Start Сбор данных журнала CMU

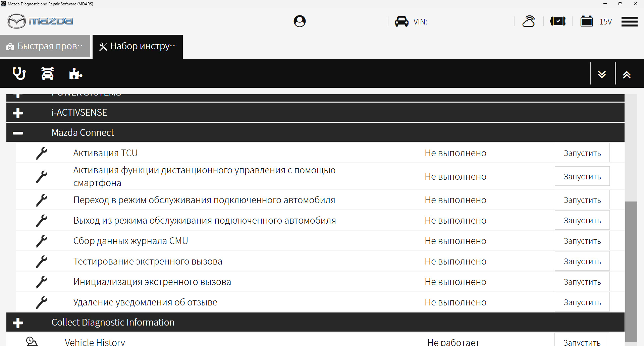(x=582, y=241)
